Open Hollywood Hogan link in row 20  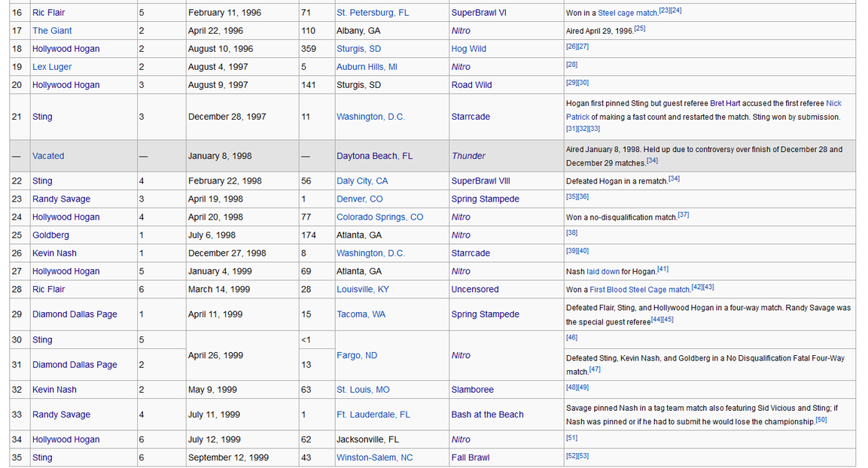(66, 84)
